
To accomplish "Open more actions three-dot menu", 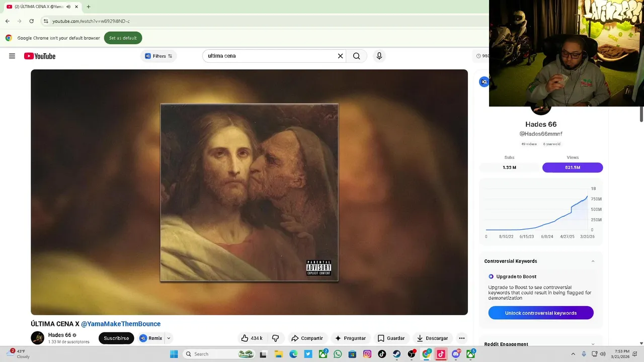I will (x=461, y=338).
